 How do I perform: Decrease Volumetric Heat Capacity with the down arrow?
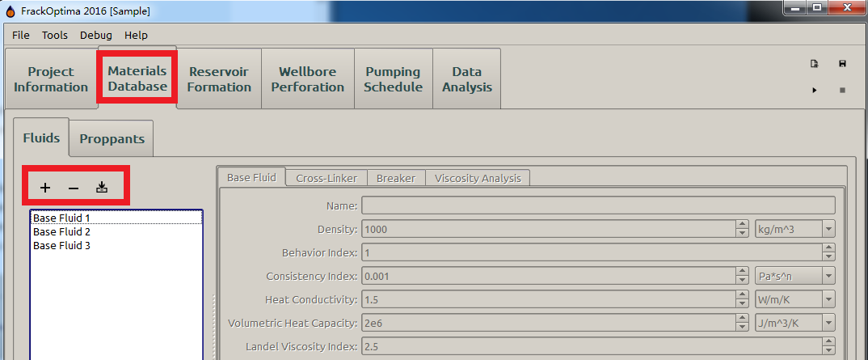[743, 328]
